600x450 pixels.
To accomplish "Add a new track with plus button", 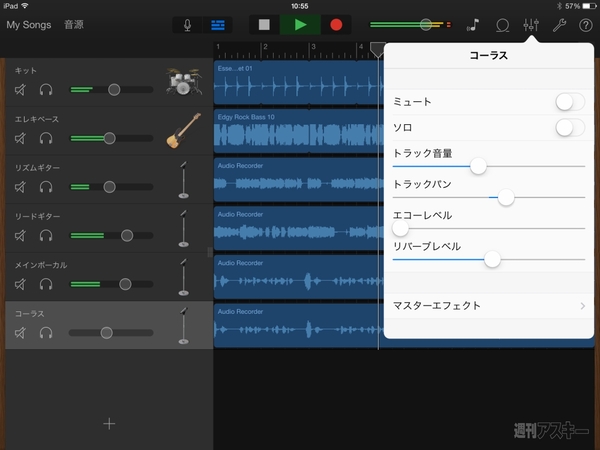I will click(x=109, y=423).
